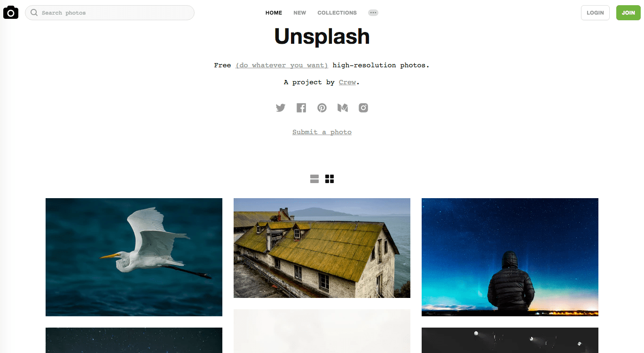This screenshot has height=353, width=644.
Task: Open the Facebook social icon
Action: 301,108
